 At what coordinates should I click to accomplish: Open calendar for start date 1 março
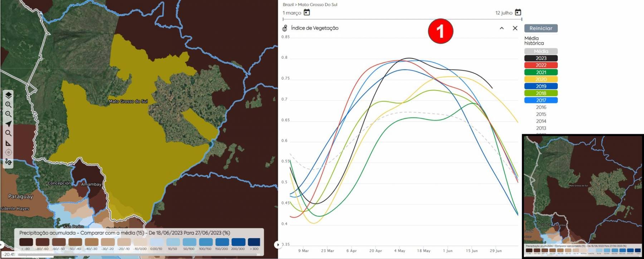307,13
